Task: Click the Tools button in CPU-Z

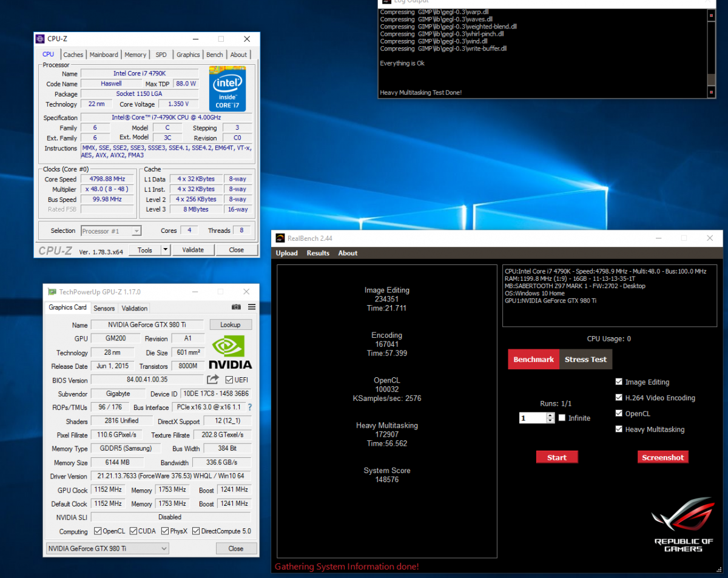Action: [x=145, y=250]
